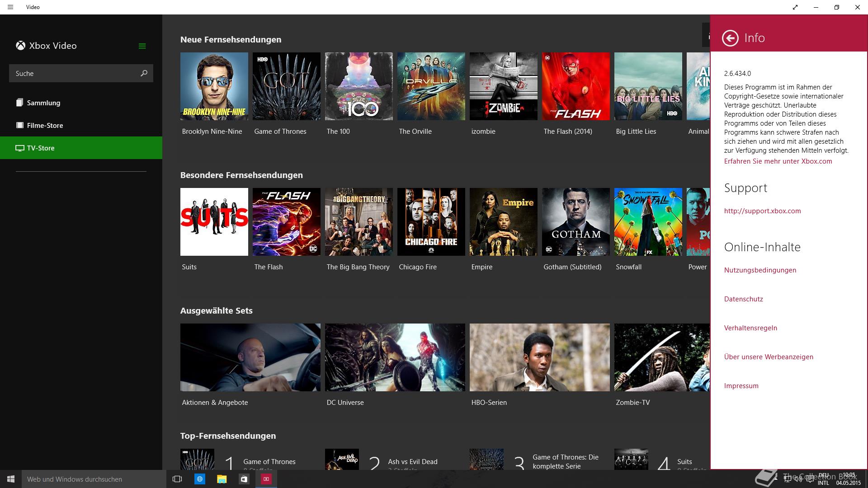Screen dimensions: 868x488
Task: Click the Top-Fernsehsendungen heading
Action: coord(228,436)
